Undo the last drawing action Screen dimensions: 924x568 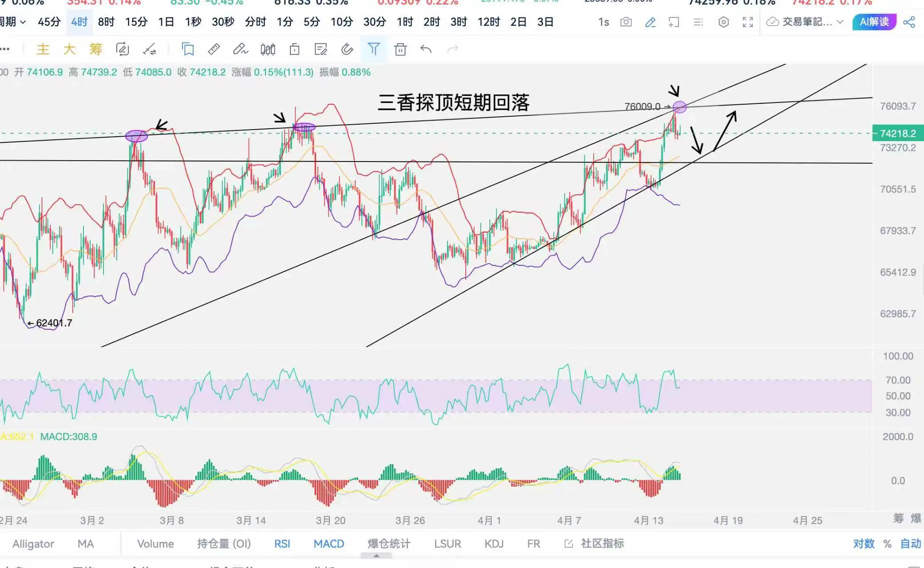[x=426, y=49]
